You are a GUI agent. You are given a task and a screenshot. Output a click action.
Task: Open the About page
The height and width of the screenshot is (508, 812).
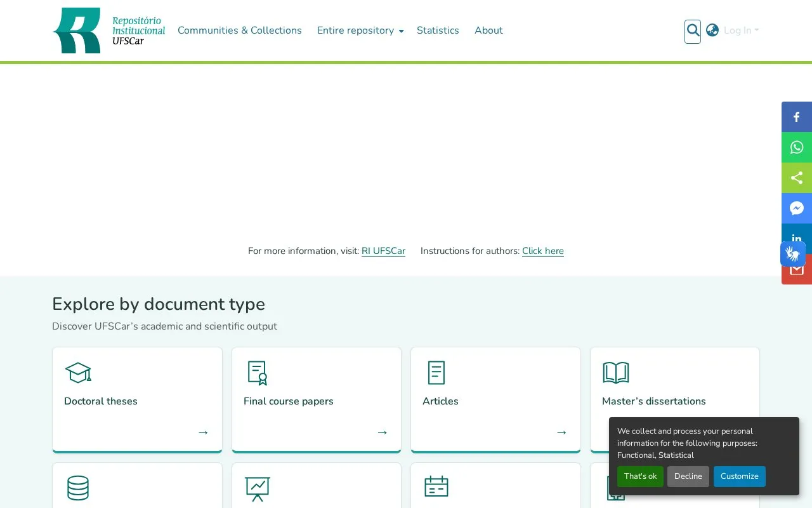pyautogui.click(x=488, y=30)
